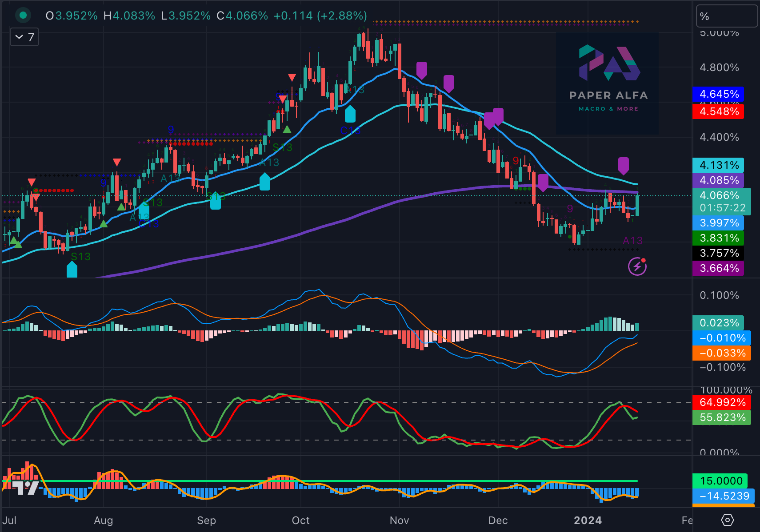Click the countdown timer 01:57:22

[x=722, y=208]
